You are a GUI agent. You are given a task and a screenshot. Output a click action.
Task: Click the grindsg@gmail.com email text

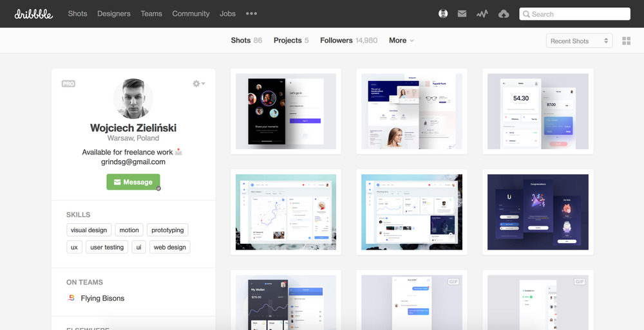click(133, 161)
